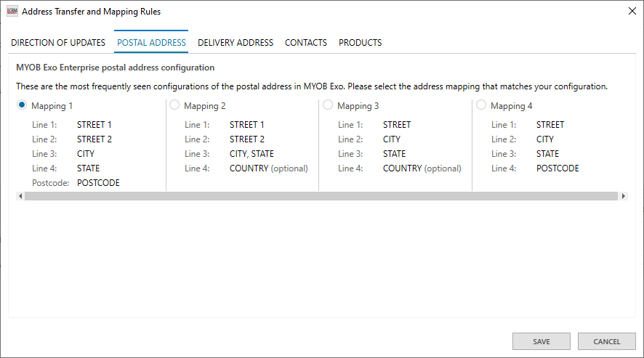Open the Direction of Updates tab
The width and height of the screenshot is (644, 358).
coord(58,43)
